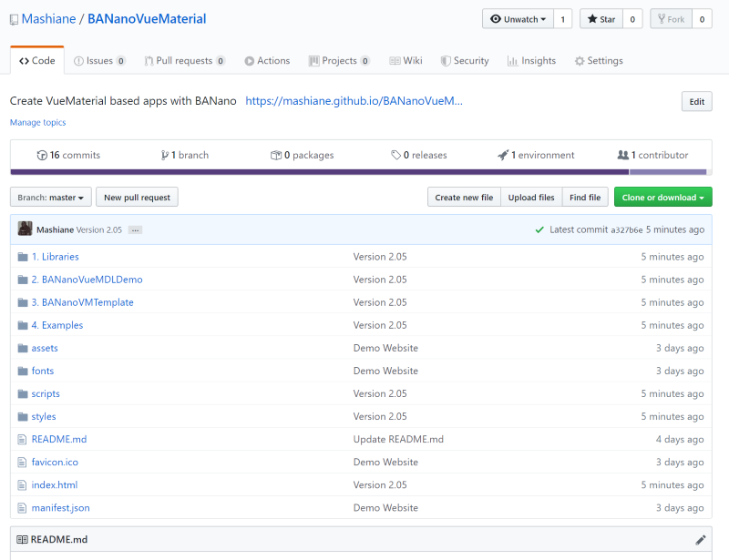Click the New pull request button

coord(137,197)
